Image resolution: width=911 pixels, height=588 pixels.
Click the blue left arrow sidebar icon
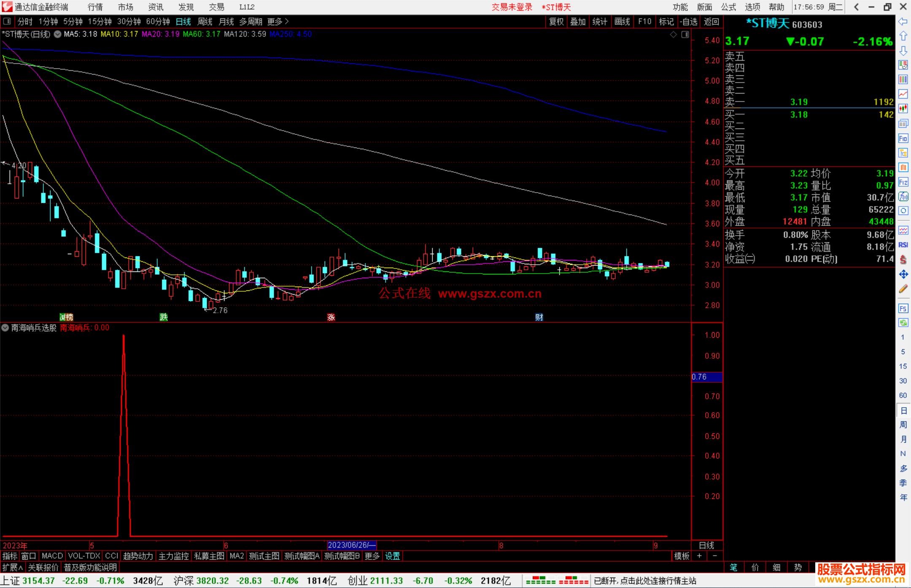tap(903, 21)
